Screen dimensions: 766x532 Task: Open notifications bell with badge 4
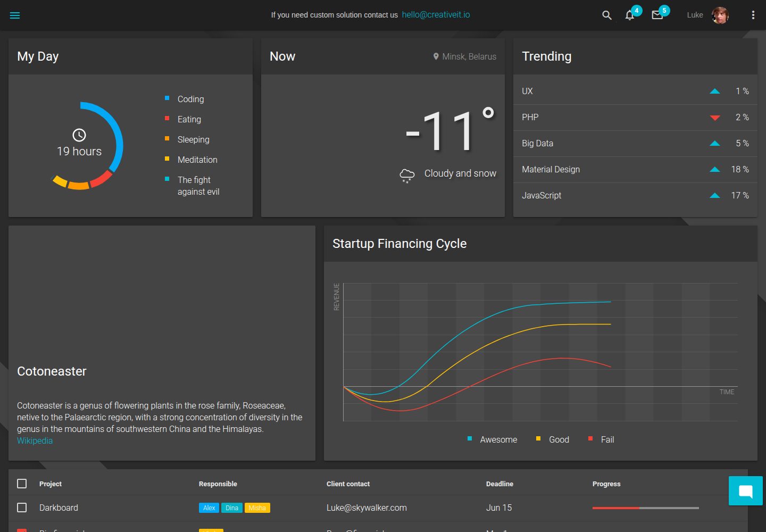tap(630, 15)
